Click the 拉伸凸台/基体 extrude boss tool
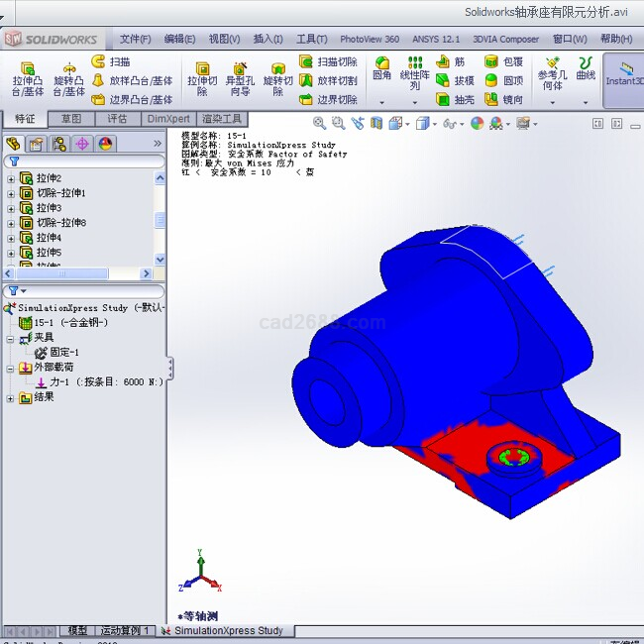 [x=28, y=77]
